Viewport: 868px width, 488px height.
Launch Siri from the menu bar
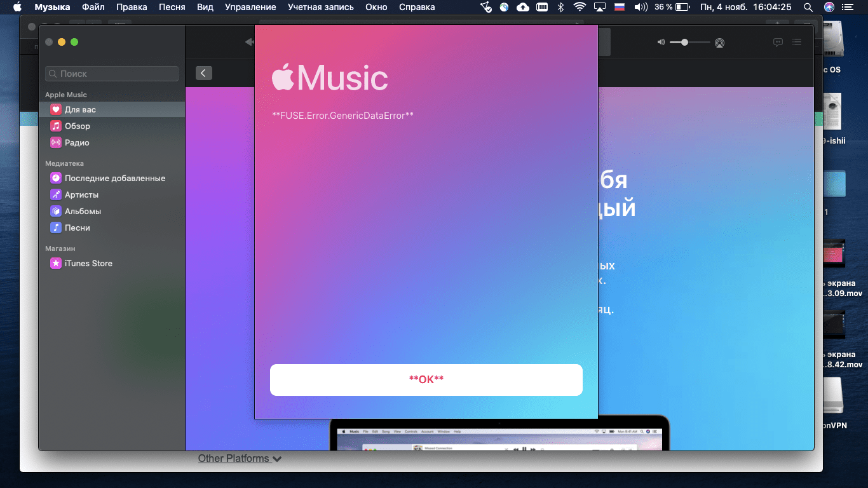(829, 7)
